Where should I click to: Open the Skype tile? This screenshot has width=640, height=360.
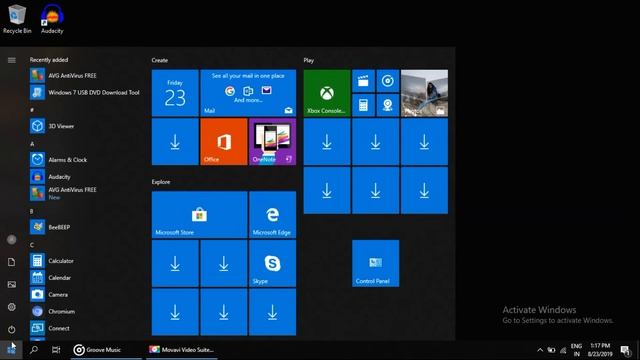pos(272,263)
